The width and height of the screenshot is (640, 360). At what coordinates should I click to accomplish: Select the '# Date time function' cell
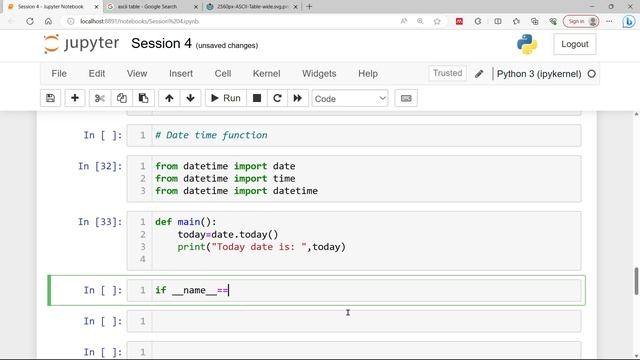(354, 136)
